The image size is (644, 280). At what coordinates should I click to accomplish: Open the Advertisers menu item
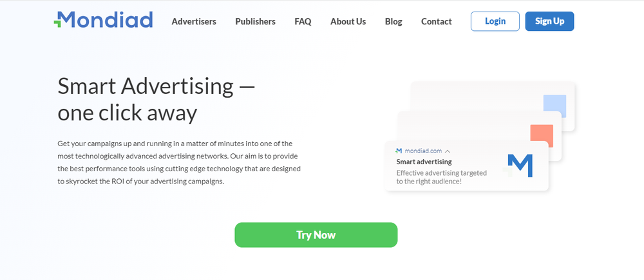tap(194, 21)
